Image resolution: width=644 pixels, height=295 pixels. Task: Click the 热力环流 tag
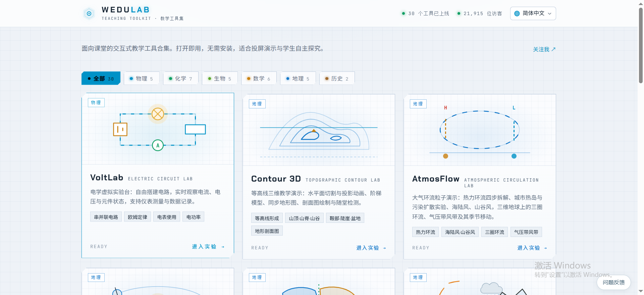click(x=425, y=232)
